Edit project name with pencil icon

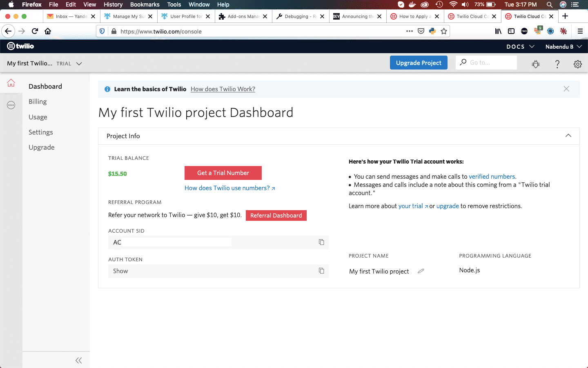[421, 271]
